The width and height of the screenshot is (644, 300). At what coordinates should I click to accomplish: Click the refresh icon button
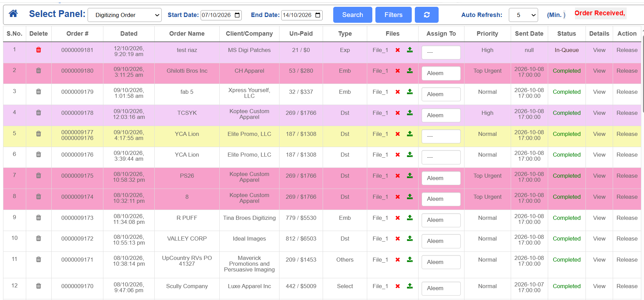(427, 15)
